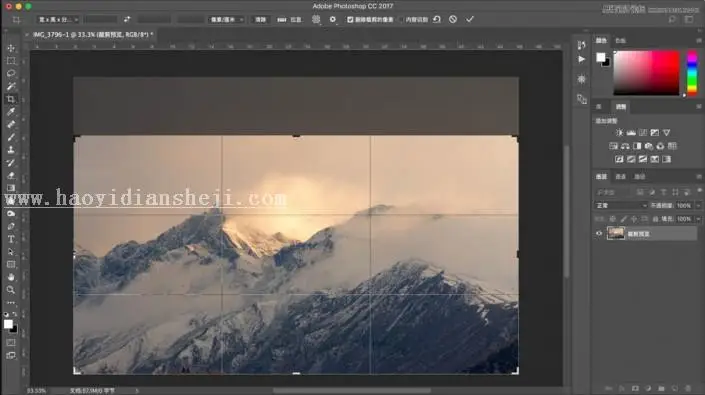
Task: Click the Brightness/Contrast sun adjustment icon
Action: 620,133
